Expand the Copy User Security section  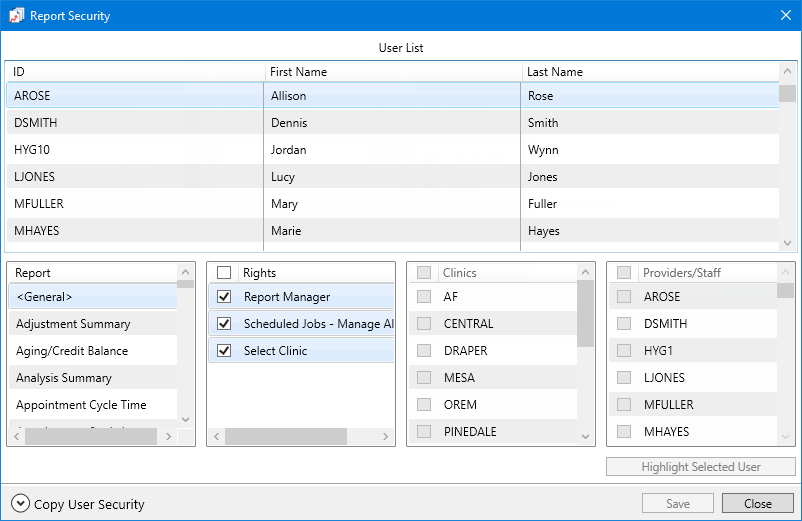[x=20, y=504]
